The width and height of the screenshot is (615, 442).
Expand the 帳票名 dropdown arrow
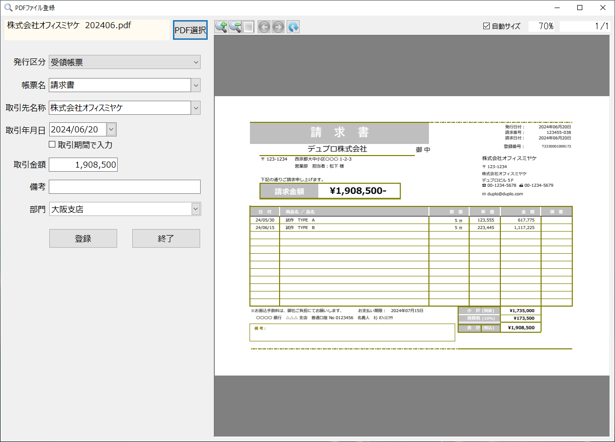[x=196, y=85]
